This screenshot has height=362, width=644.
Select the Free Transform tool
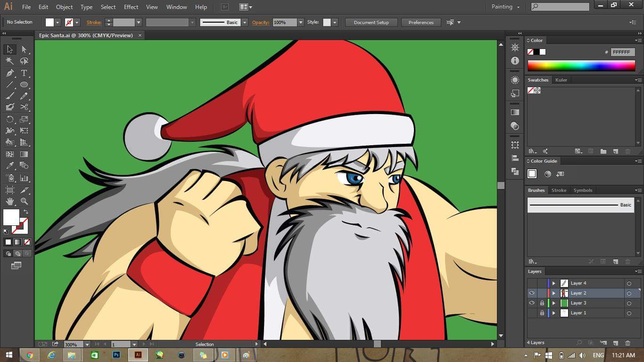tap(24, 131)
